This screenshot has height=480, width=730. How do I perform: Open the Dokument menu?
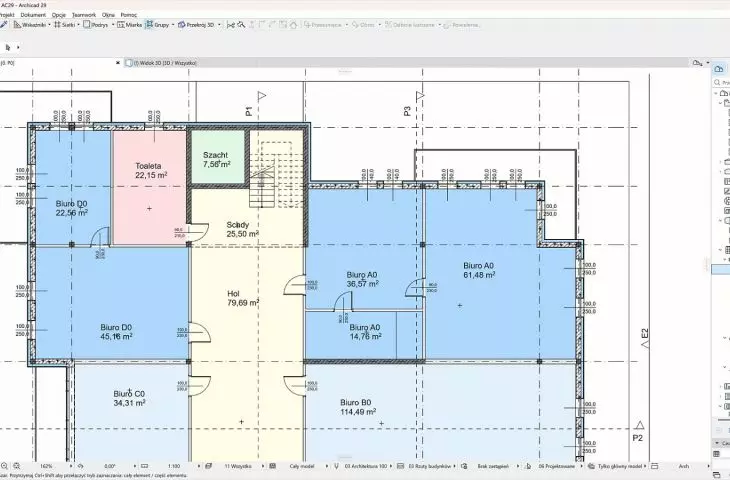33,15
